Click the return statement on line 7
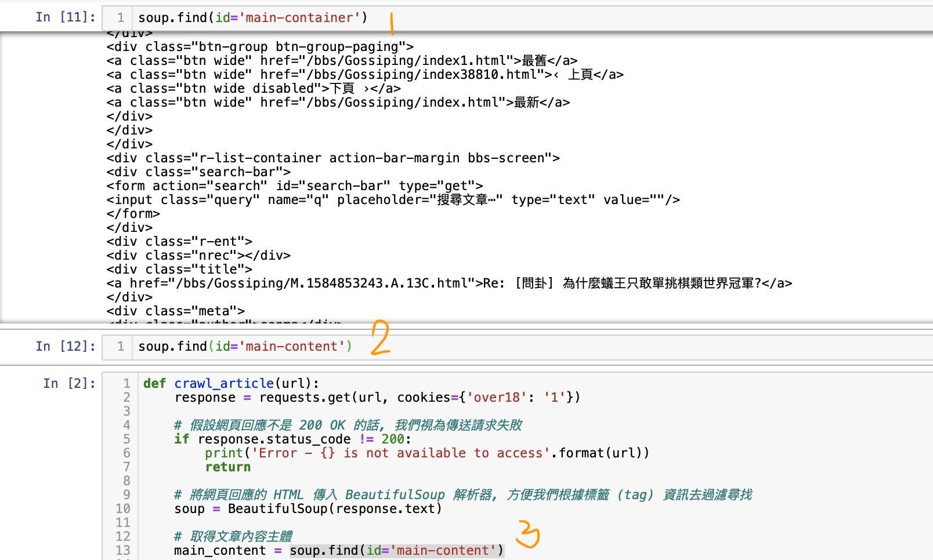 [x=228, y=467]
